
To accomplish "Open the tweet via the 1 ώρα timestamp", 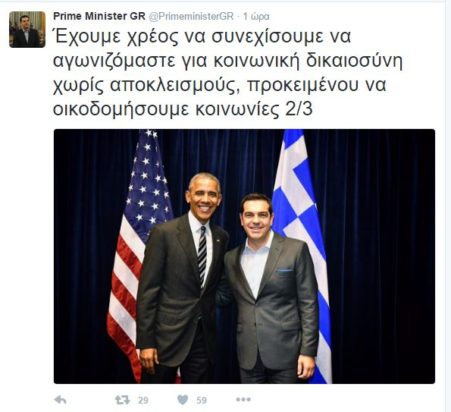I will pyautogui.click(x=256, y=16).
